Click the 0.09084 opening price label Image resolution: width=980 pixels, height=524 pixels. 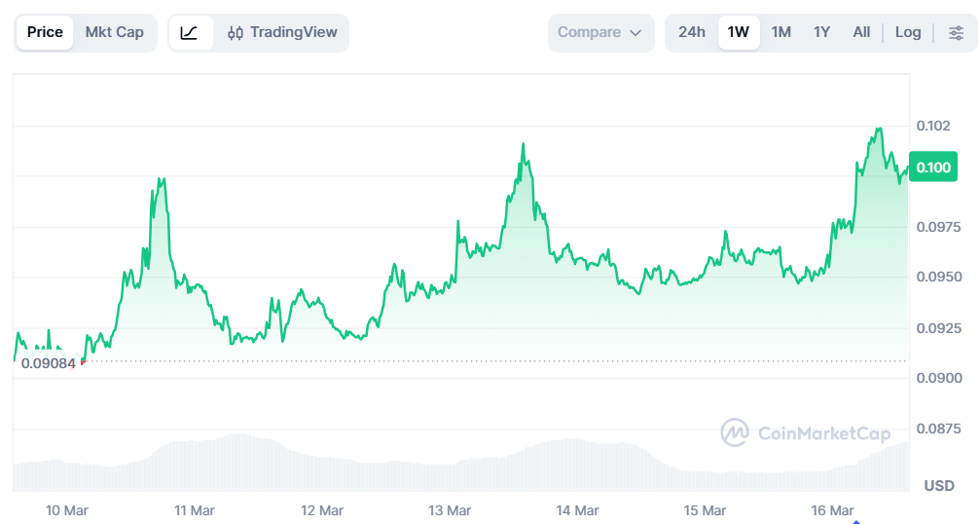(x=48, y=363)
